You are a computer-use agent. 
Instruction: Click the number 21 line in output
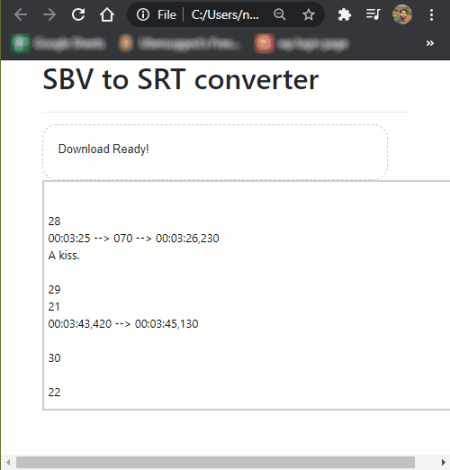[54, 307]
